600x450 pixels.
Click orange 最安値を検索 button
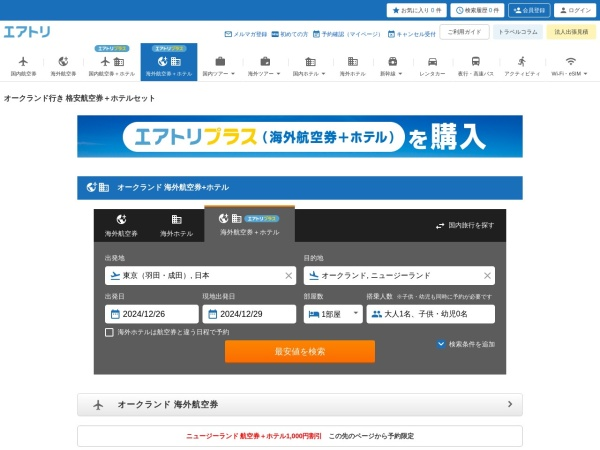300,351
